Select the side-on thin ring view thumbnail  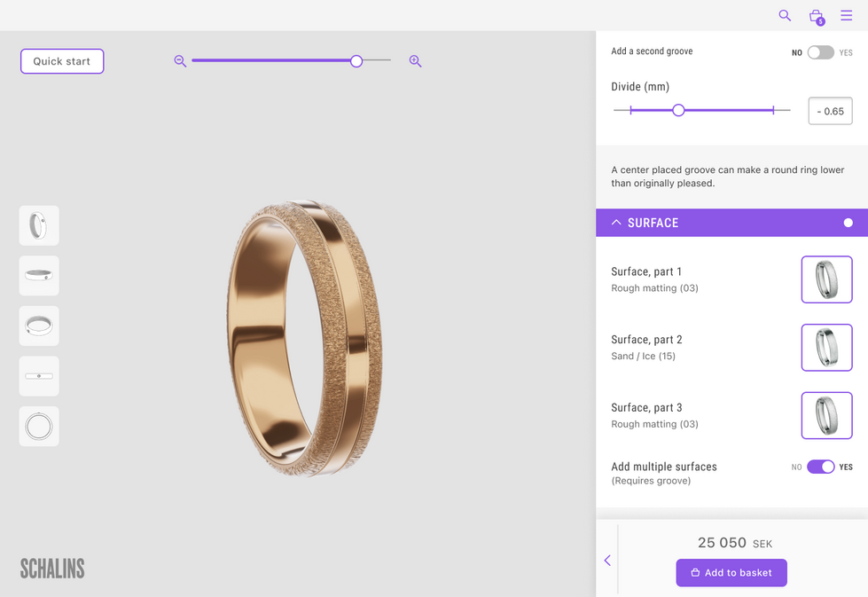tap(39, 376)
